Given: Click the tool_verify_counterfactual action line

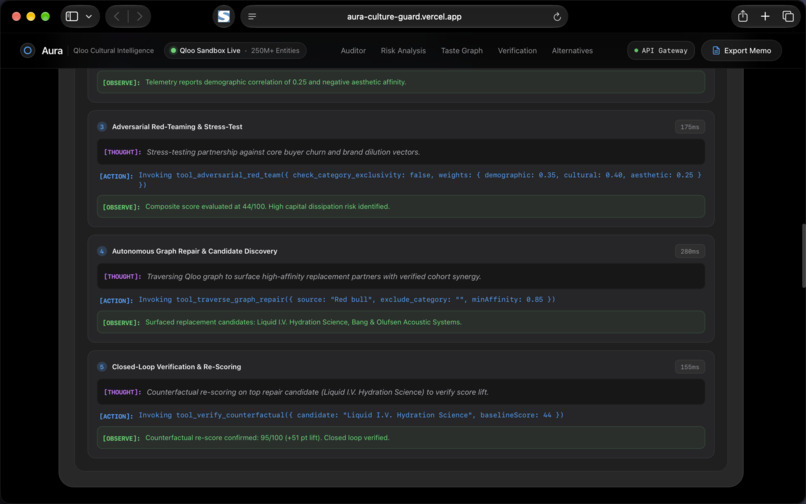Looking at the screenshot, I should coord(331,415).
